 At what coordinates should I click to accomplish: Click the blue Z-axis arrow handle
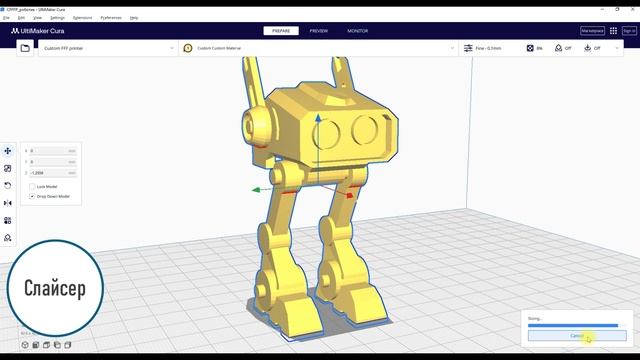pyautogui.click(x=318, y=118)
